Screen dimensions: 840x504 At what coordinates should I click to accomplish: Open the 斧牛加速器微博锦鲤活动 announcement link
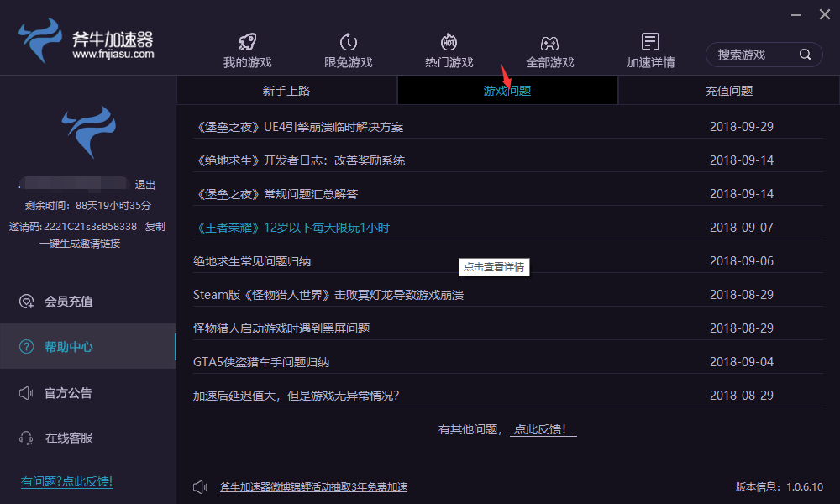(x=314, y=487)
